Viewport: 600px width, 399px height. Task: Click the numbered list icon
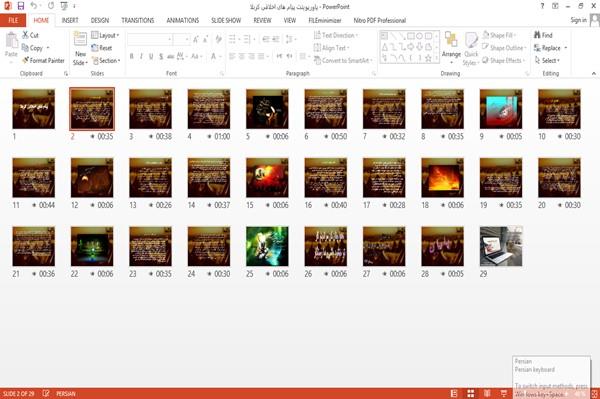tap(248, 39)
